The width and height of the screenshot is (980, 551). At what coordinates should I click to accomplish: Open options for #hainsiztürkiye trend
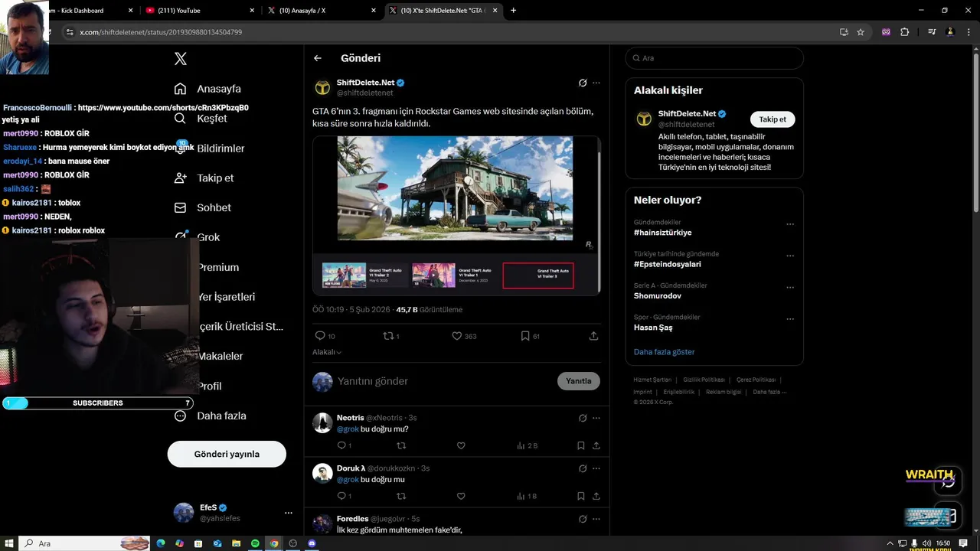pyautogui.click(x=790, y=225)
